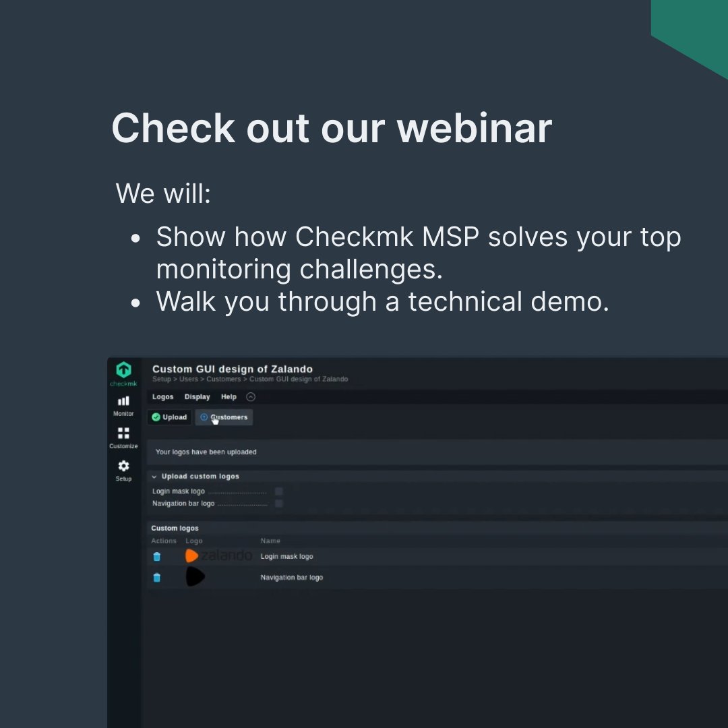The width and height of the screenshot is (728, 728).
Task: Tick the Login mask logo checkbox
Action: pos(278,491)
